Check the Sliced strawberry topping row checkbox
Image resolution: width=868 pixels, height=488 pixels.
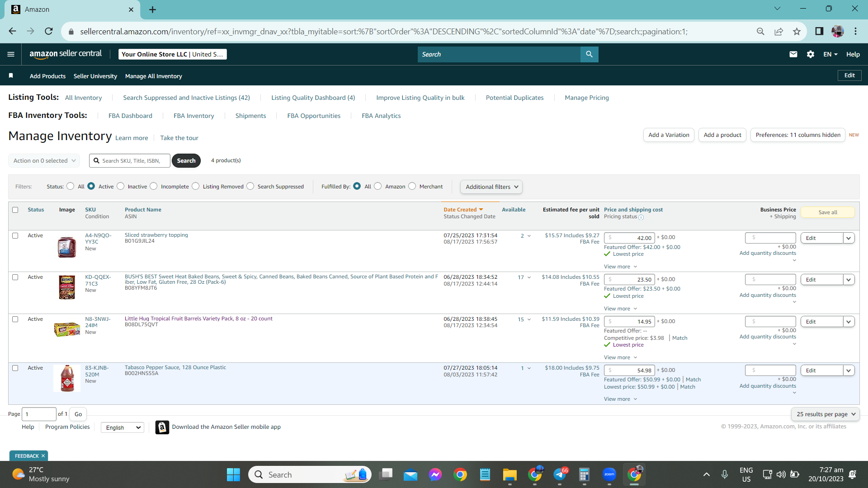pos(15,236)
